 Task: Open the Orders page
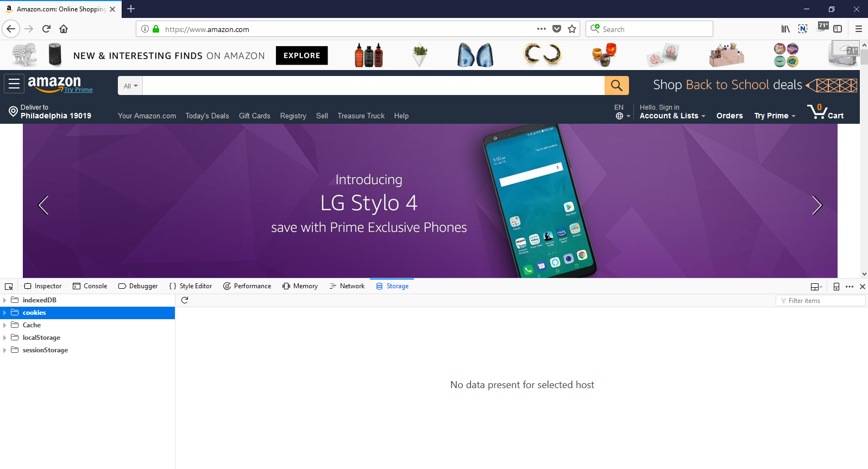point(729,116)
